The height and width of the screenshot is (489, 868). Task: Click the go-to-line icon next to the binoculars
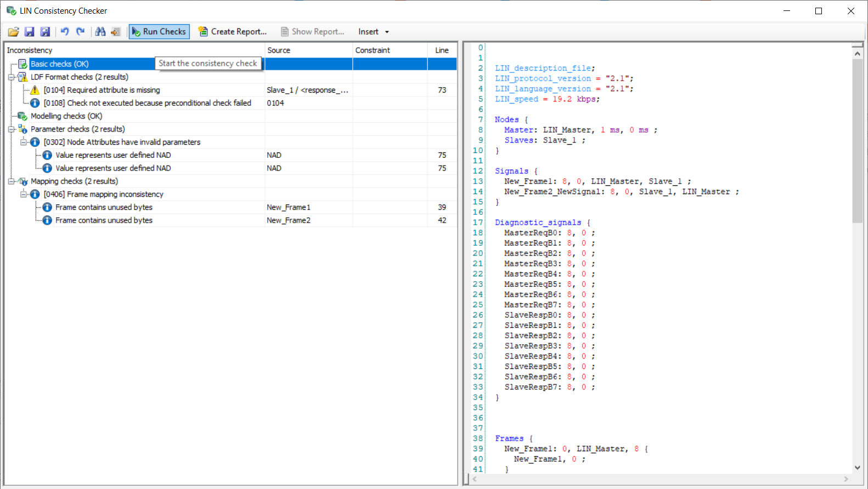pos(116,32)
